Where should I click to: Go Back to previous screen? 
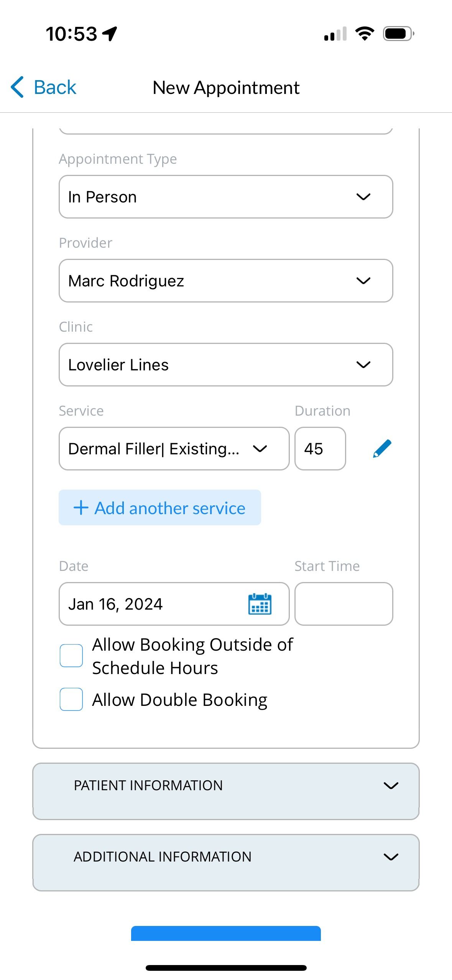click(43, 87)
